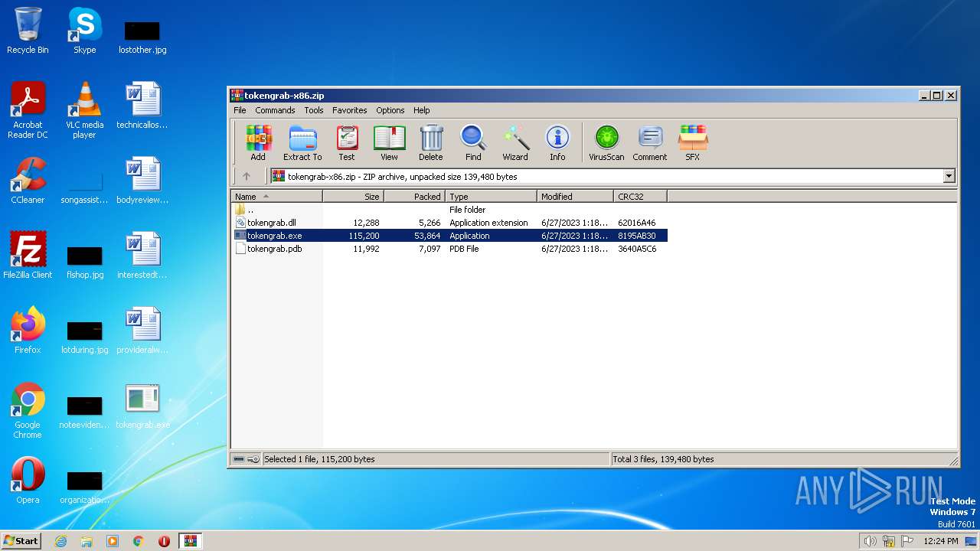
Task: Run VirusScan on the archive
Action: pos(606,143)
